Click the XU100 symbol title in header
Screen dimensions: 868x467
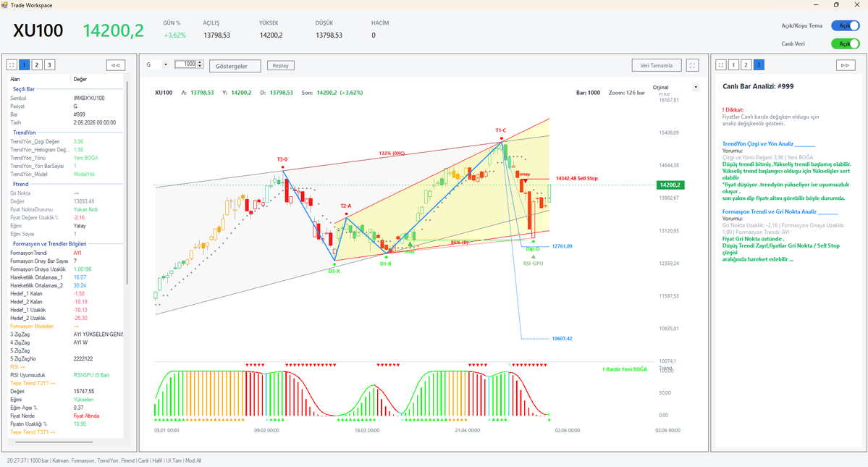coord(38,30)
